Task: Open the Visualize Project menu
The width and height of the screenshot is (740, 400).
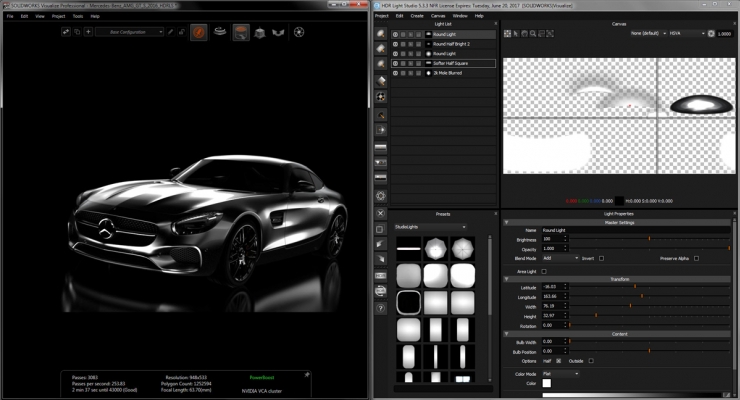Action: point(59,16)
